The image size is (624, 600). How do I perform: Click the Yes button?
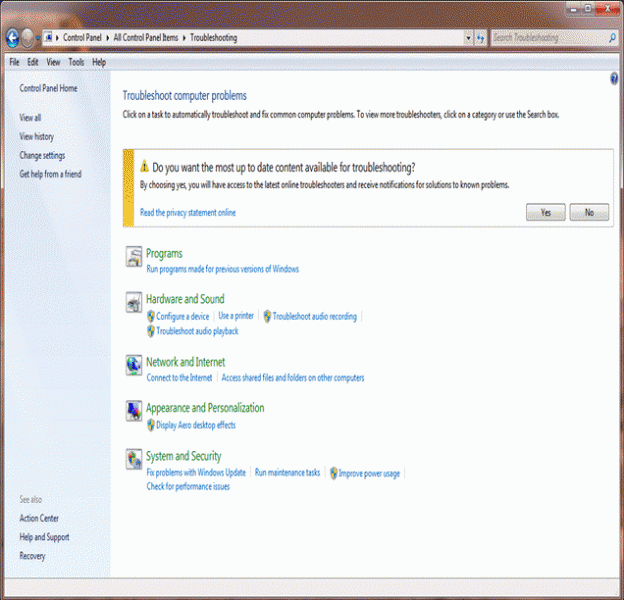[546, 212]
